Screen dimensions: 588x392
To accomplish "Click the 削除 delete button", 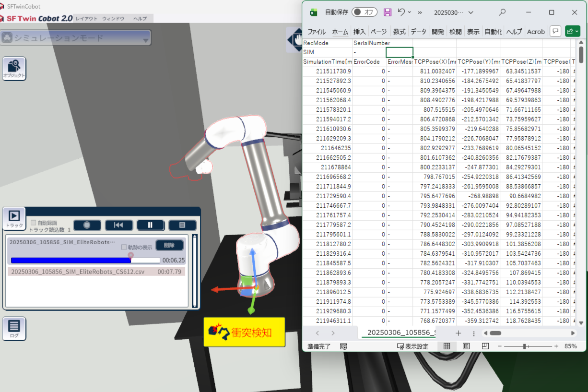I will [x=169, y=245].
